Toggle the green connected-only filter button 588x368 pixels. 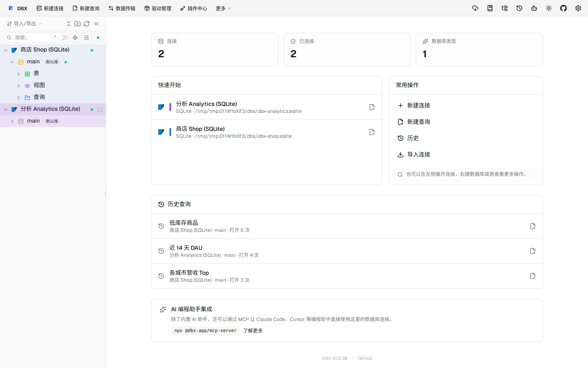pyautogui.click(x=98, y=37)
